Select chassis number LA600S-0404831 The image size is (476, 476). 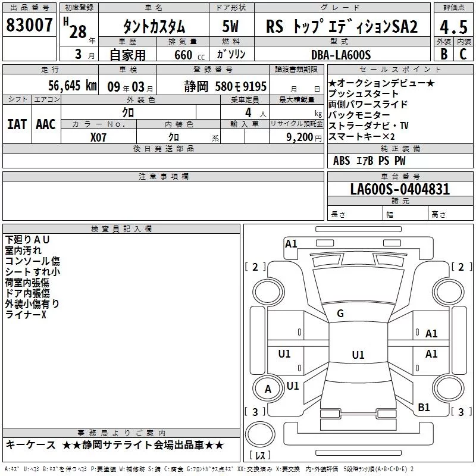(400, 189)
